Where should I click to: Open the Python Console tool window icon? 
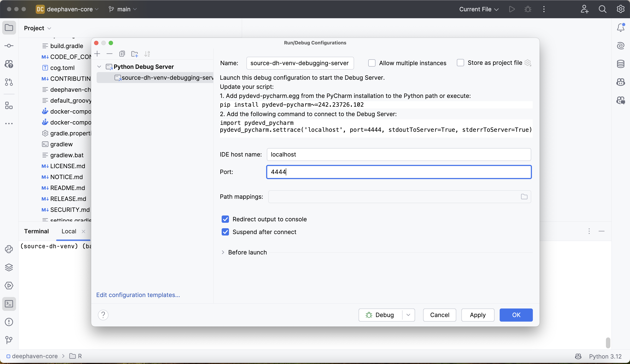pos(9,249)
